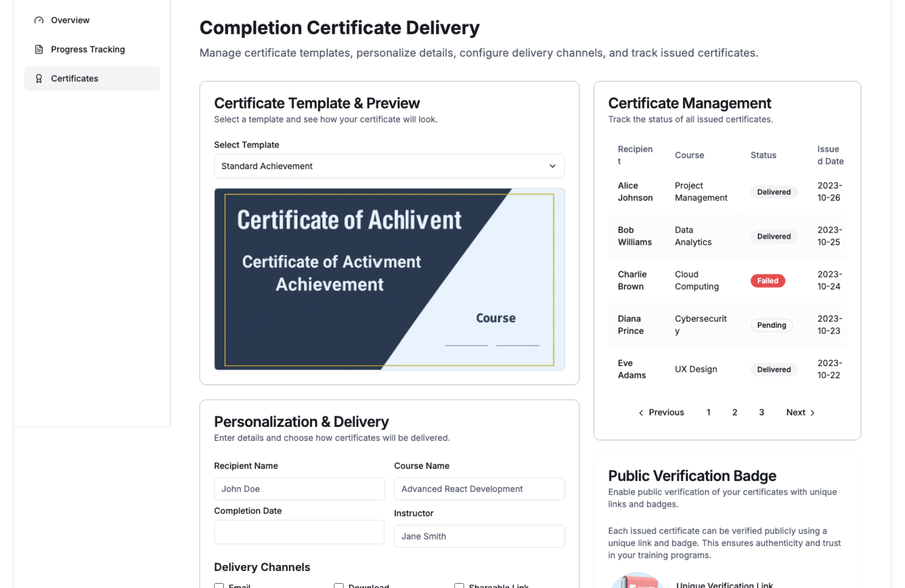
Task: Click the dropdown arrow beside Standard Achievement
Action: pyautogui.click(x=552, y=166)
